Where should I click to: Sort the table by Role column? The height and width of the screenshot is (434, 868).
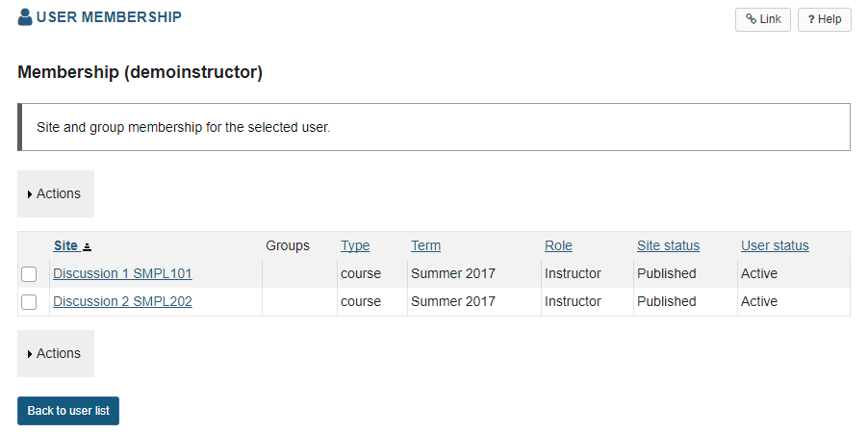[x=558, y=245]
